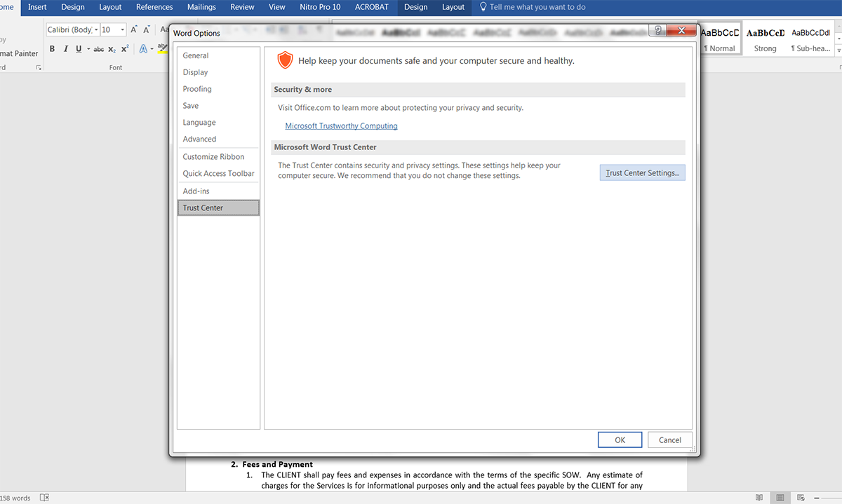Viewport: 842px width, 504px height.
Task: Switch to Web Layout view in the status bar
Action: (800, 498)
